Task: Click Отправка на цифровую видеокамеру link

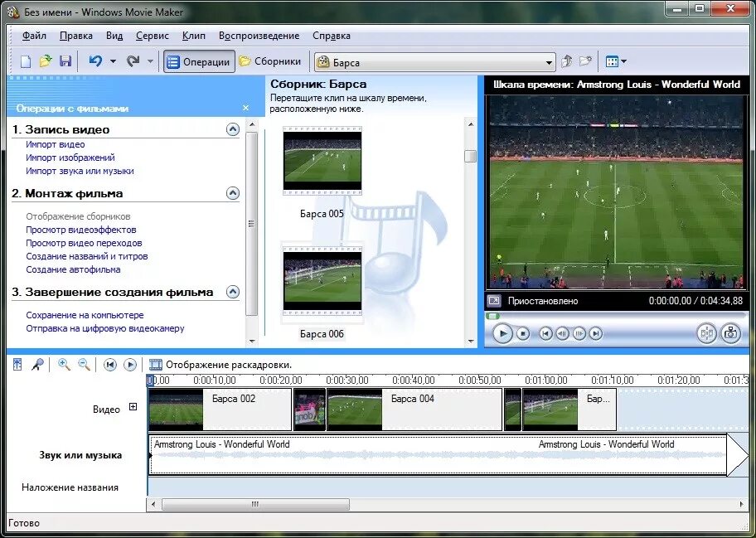Action: 105,329
